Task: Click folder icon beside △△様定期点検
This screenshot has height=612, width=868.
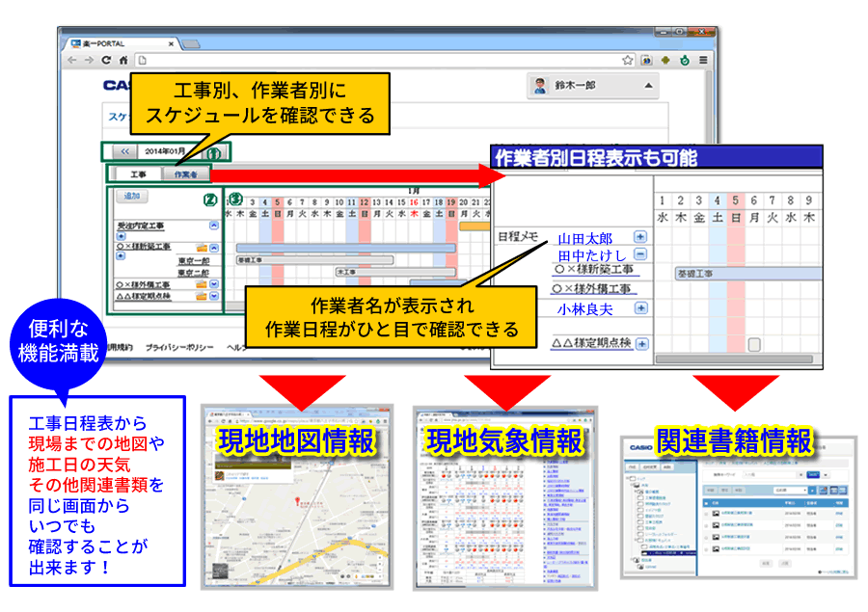Action: pyautogui.click(x=202, y=296)
